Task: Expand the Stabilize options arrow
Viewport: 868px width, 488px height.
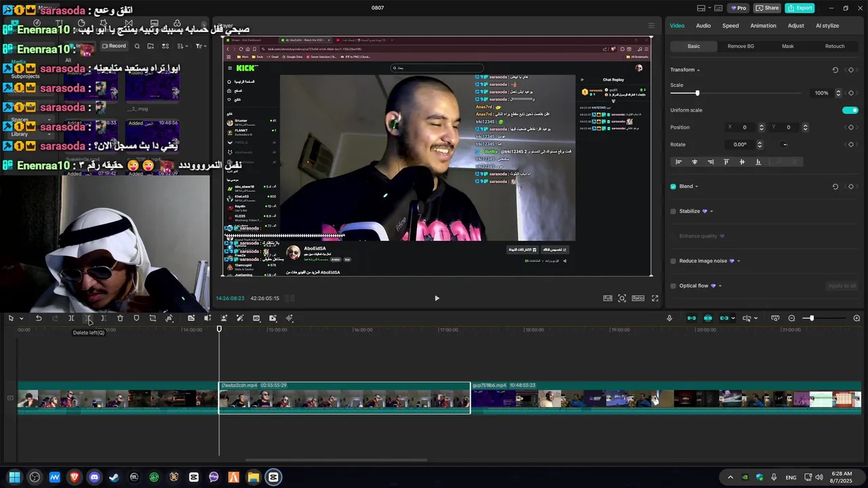Action: pyautogui.click(x=711, y=211)
